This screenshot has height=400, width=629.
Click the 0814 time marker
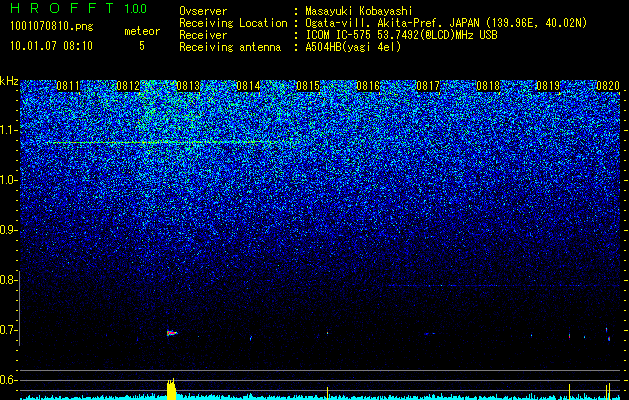point(248,86)
